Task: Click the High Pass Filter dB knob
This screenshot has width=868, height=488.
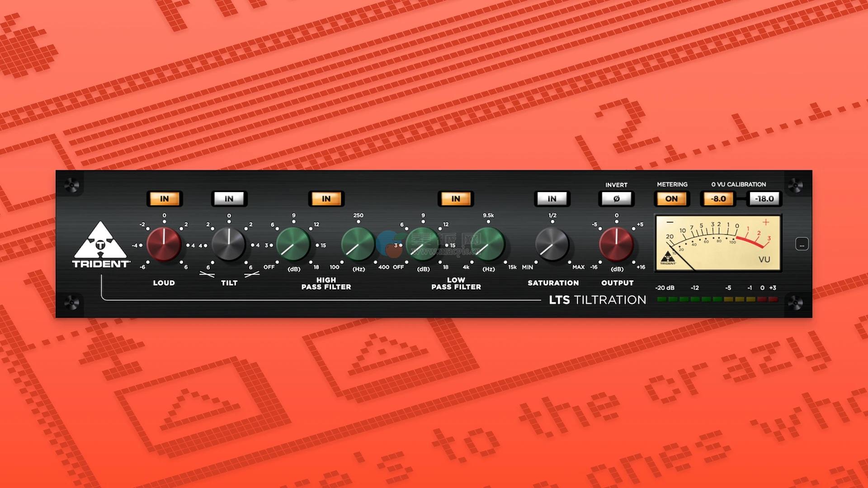Action: 293,244
